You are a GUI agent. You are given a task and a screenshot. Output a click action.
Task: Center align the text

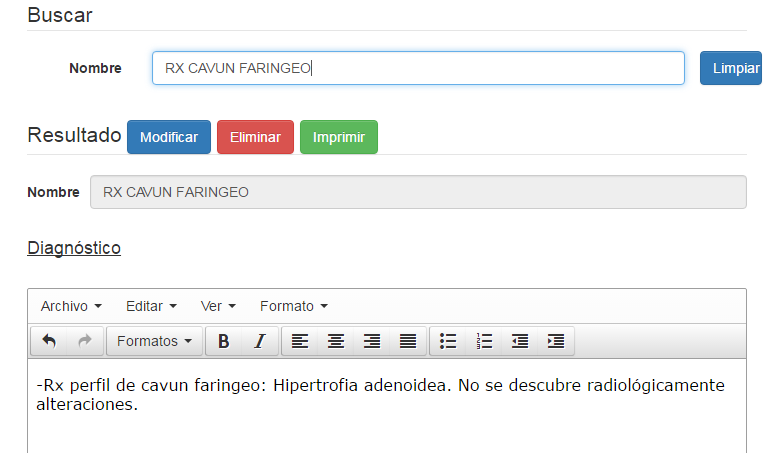point(336,341)
